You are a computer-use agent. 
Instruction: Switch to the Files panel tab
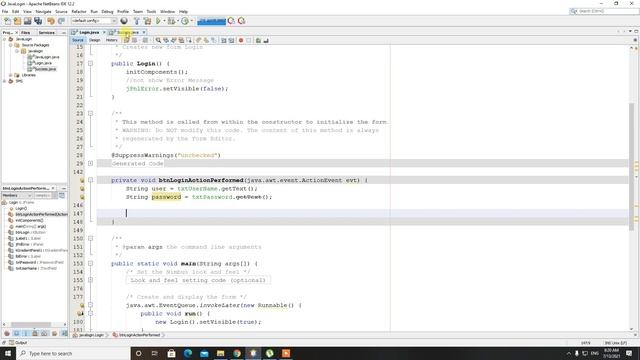(x=26, y=32)
